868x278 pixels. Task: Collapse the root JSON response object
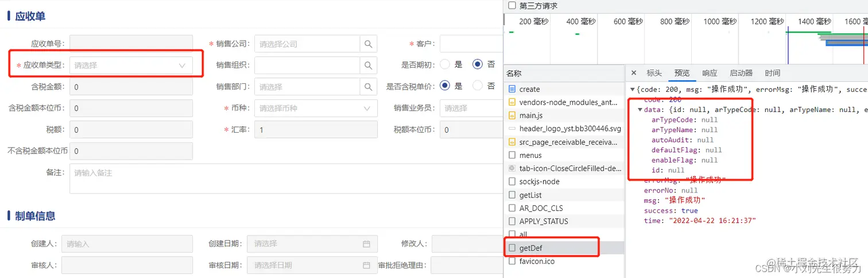633,90
